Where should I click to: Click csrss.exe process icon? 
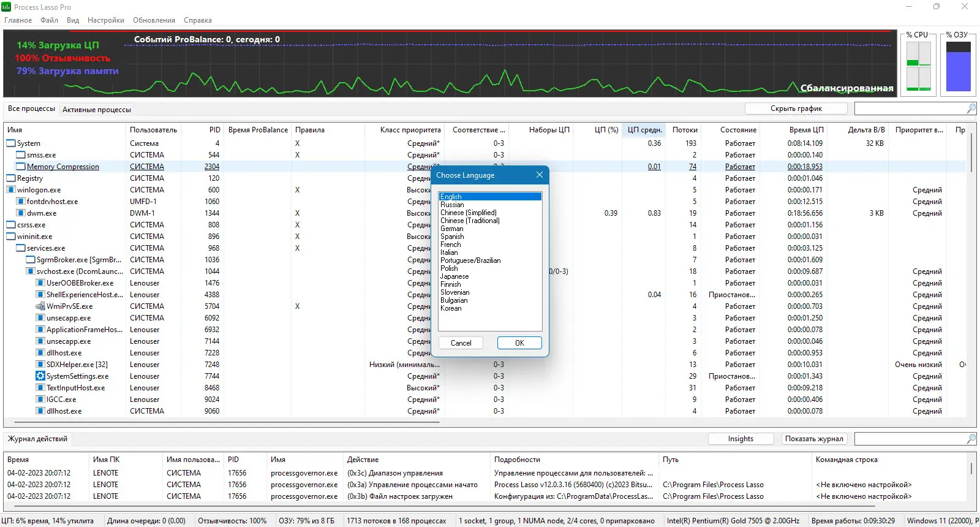[x=11, y=225]
